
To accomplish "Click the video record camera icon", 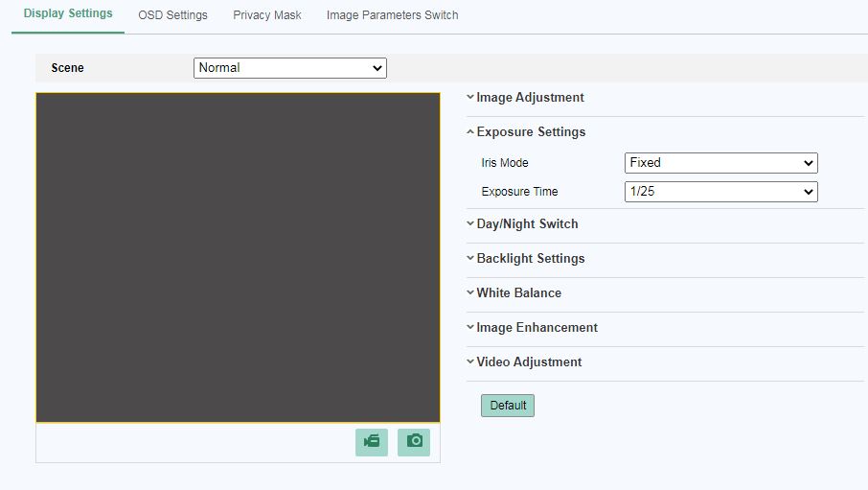I will [372, 441].
